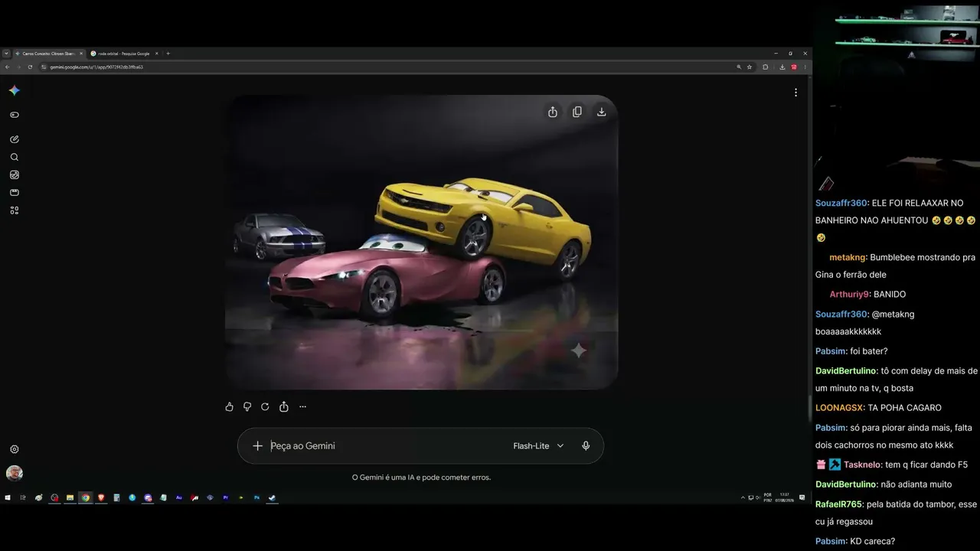This screenshot has width=980, height=551.
Task: Give the response a thumbs down
Action: coord(247,406)
